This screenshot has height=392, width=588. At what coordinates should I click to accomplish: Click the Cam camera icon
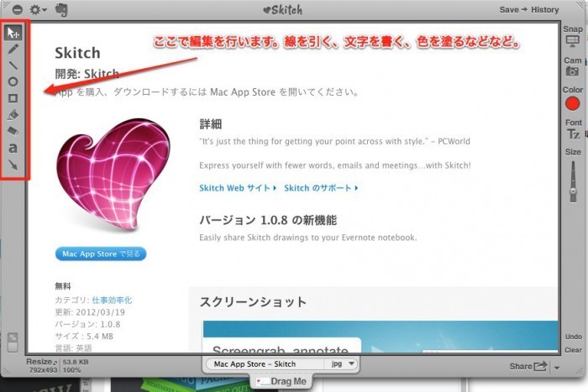tap(572, 71)
